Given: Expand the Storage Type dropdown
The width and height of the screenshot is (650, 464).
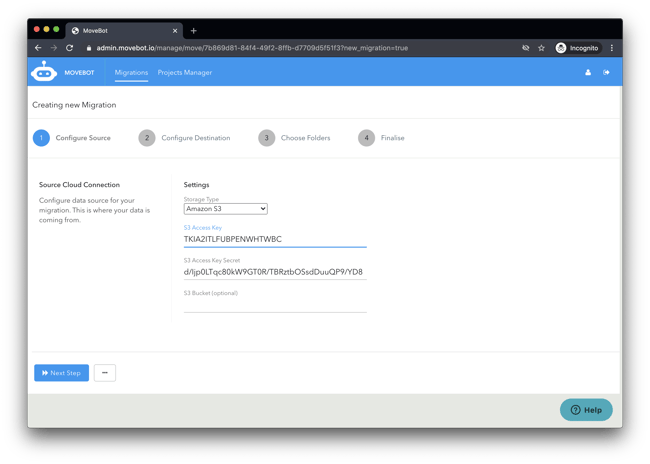Looking at the screenshot, I should pos(226,209).
